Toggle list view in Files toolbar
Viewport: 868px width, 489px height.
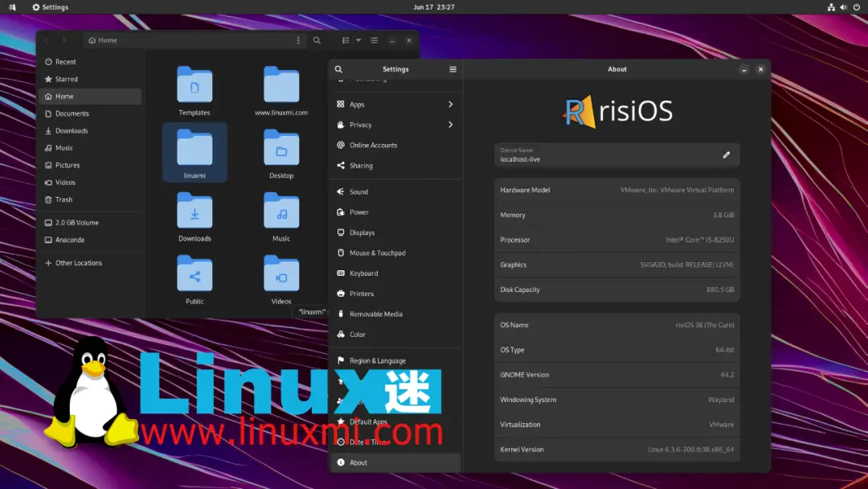pos(346,40)
